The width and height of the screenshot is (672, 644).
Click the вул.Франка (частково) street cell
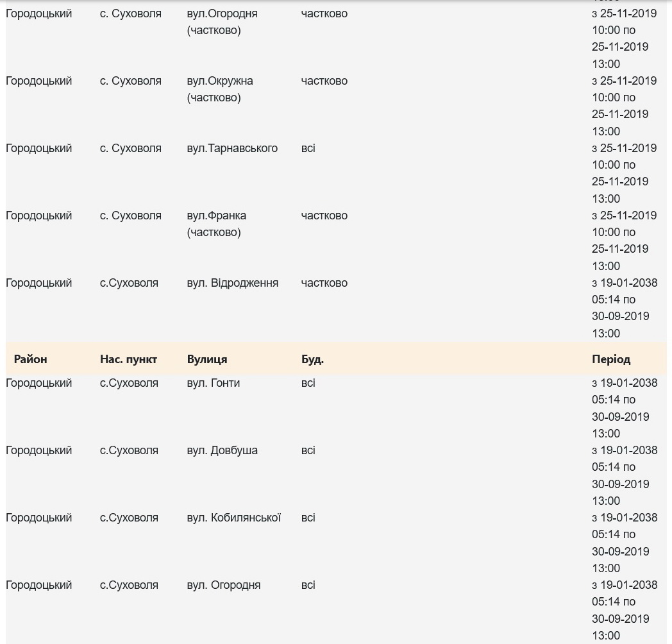coord(217,224)
